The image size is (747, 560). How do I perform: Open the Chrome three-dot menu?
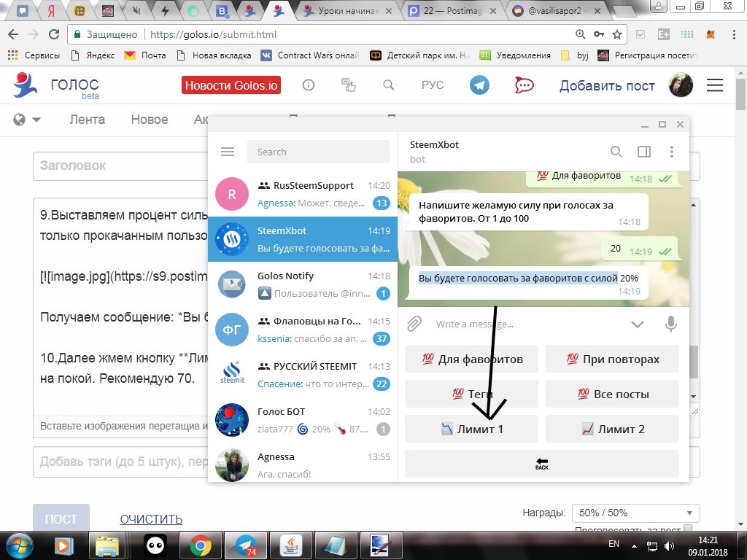point(734,34)
